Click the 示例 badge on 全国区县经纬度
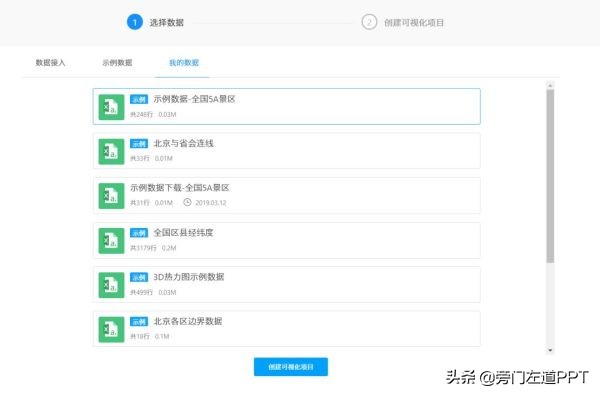The width and height of the screenshot is (600, 396). pyautogui.click(x=139, y=233)
